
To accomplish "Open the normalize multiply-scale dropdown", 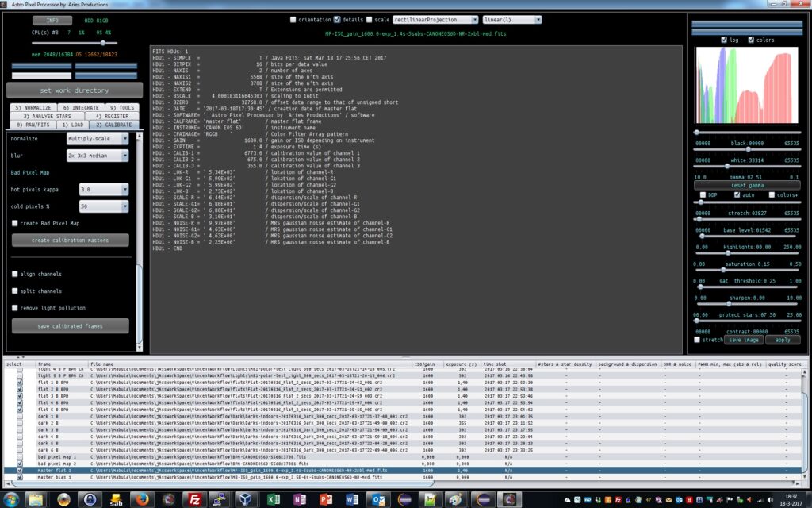I will [98, 139].
